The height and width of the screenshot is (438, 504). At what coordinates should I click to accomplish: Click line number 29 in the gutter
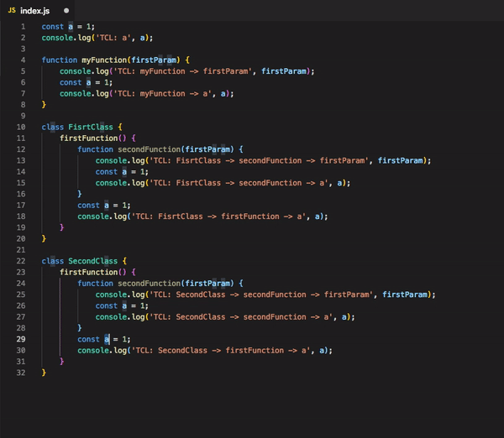click(21, 339)
